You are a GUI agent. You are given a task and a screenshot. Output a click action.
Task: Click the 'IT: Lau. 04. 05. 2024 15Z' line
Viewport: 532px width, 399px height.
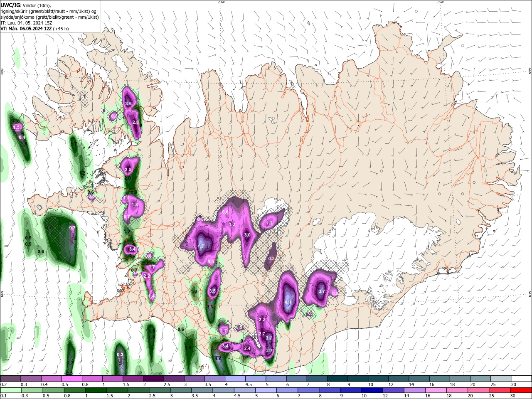[26, 23]
